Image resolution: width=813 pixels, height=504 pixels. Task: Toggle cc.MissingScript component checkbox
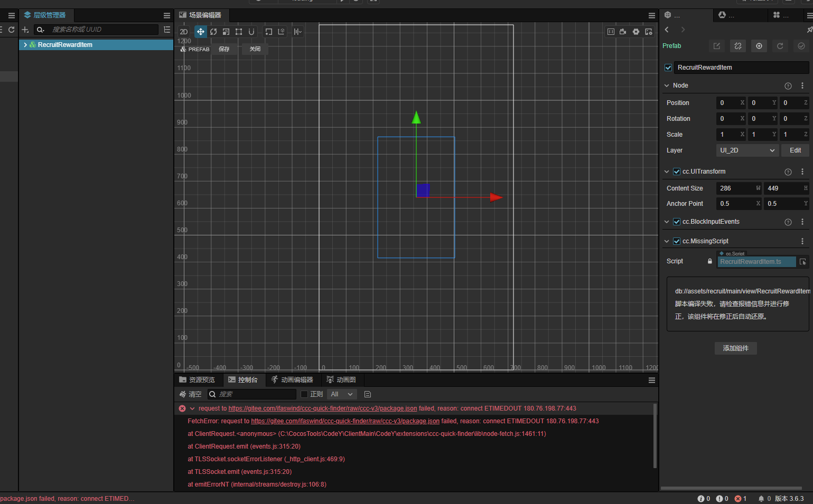point(677,241)
